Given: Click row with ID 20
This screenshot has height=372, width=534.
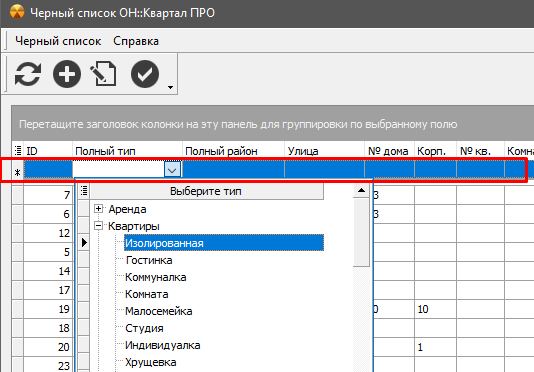Looking at the screenshot, I should [x=48, y=347].
